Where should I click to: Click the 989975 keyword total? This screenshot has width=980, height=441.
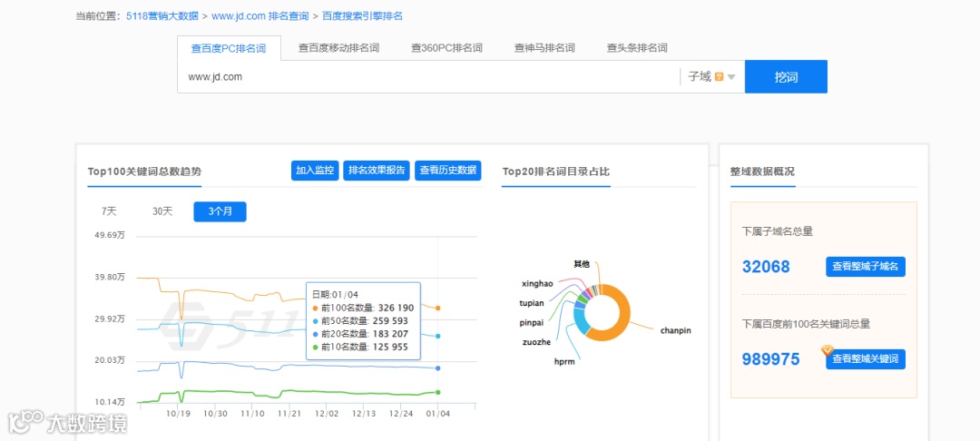(x=770, y=360)
